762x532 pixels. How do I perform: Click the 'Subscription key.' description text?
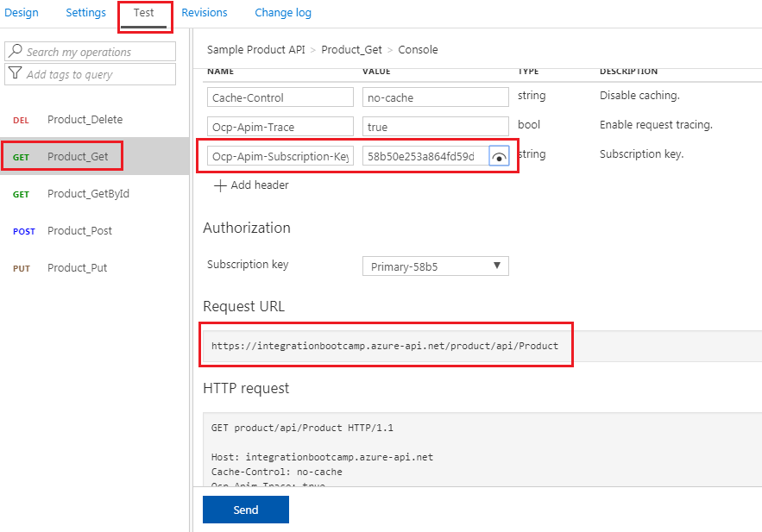[x=641, y=153]
